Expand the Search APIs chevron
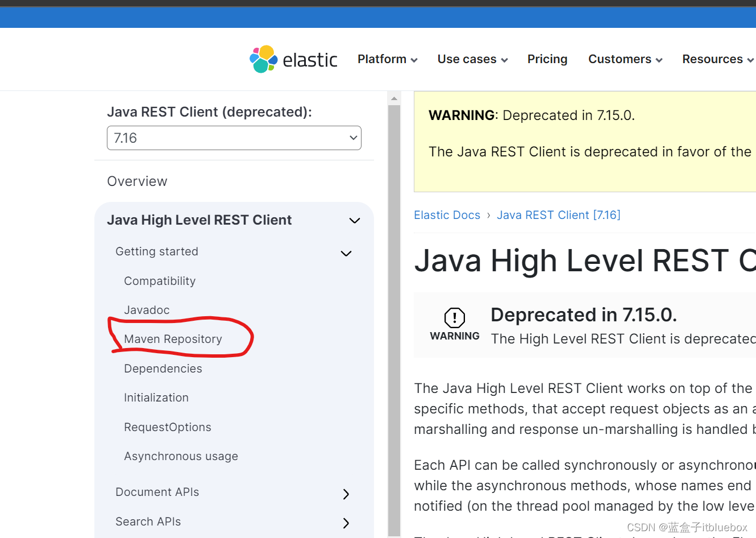Screen dimensions: 756x538 pyautogui.click(x=346, y=523)
